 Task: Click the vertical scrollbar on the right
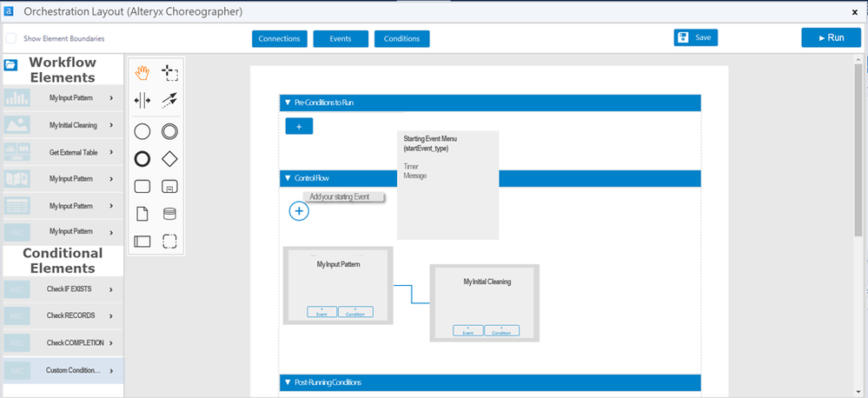click(x=858, y=149)
